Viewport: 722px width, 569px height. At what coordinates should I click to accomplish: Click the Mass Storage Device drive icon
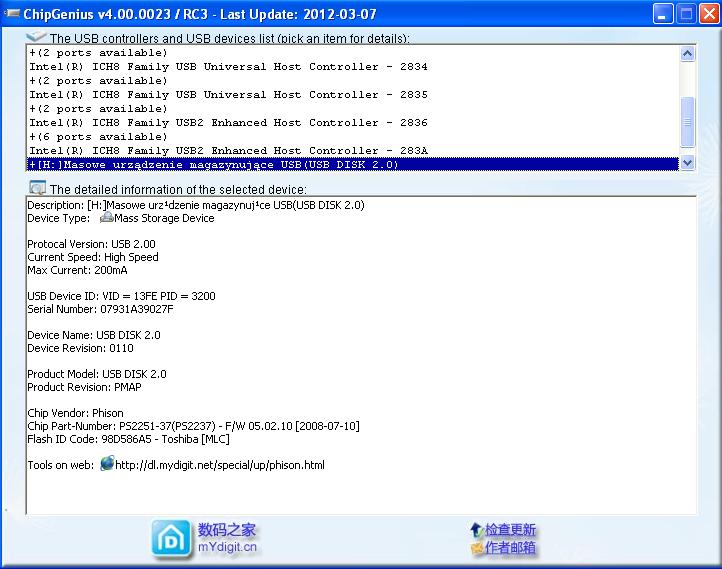106,217
